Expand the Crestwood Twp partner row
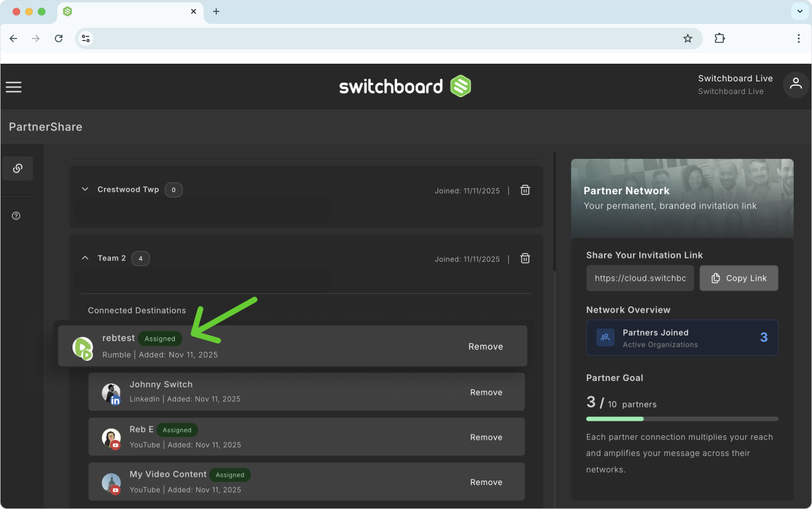 click(x=85, y=190)
